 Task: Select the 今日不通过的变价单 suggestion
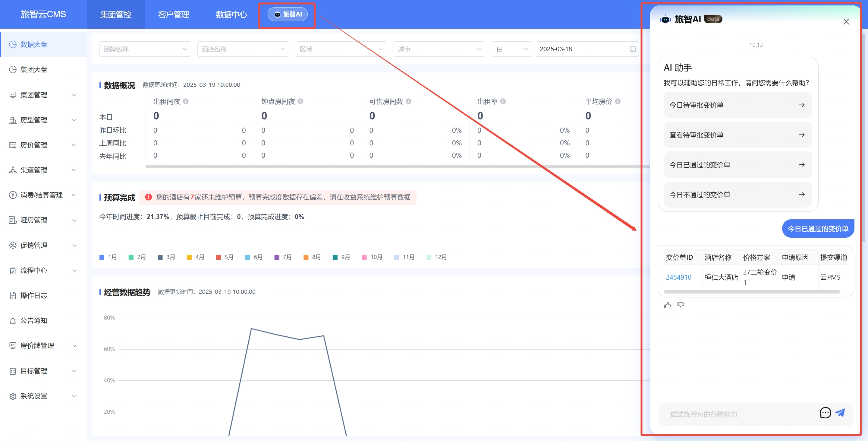(x=737, y=195)
